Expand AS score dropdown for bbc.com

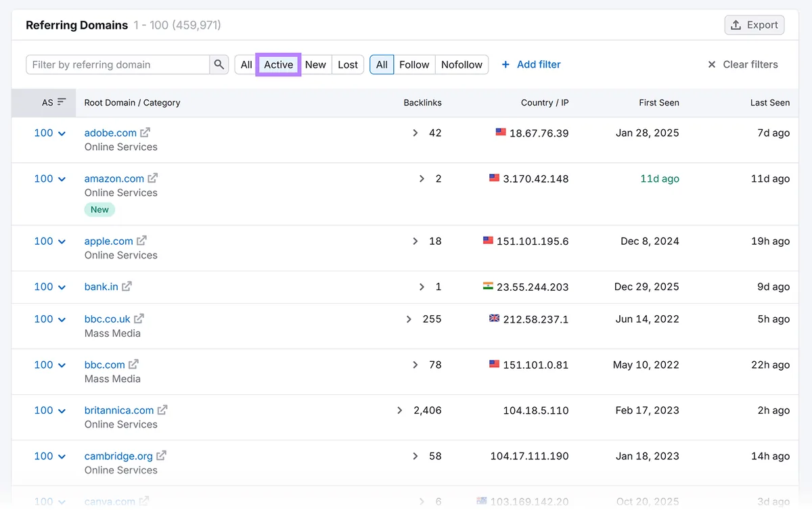coord(62,365)
